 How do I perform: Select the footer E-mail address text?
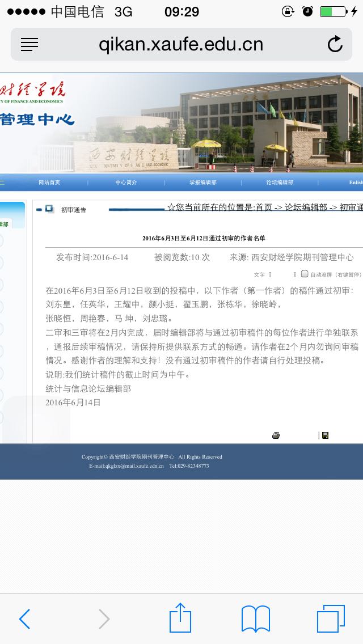(126, 466)
